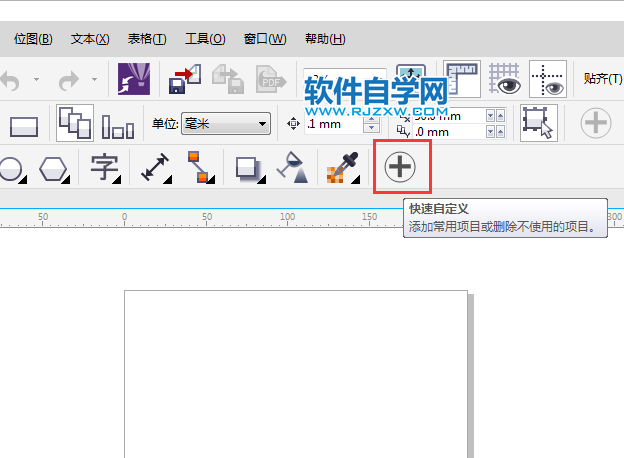Click the Quick Customize plus button in toolbox
624x458 pixels.
(400, 167)
